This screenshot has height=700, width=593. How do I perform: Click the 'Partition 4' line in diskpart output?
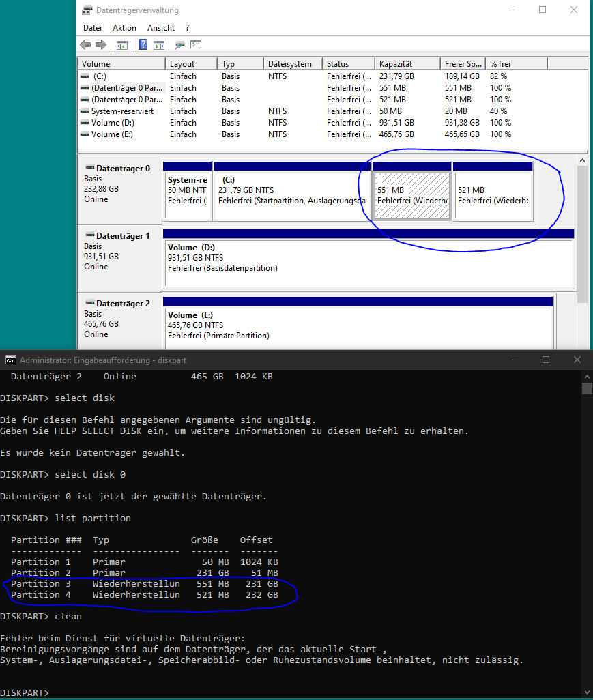(144, 595)
